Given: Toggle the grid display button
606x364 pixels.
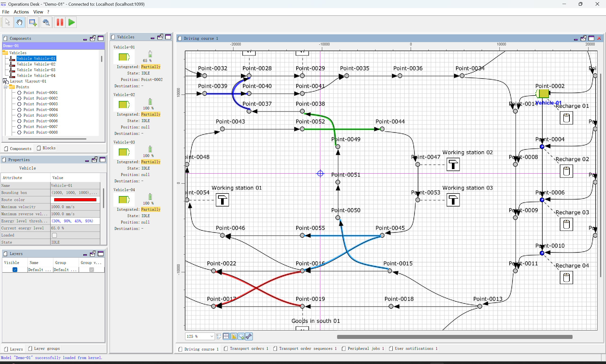Looking at the screenshot, I should click(226, 336).
